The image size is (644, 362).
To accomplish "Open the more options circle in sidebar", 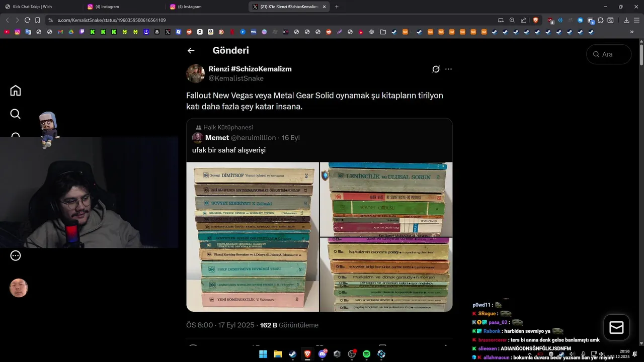I will [x=16, y=255].
